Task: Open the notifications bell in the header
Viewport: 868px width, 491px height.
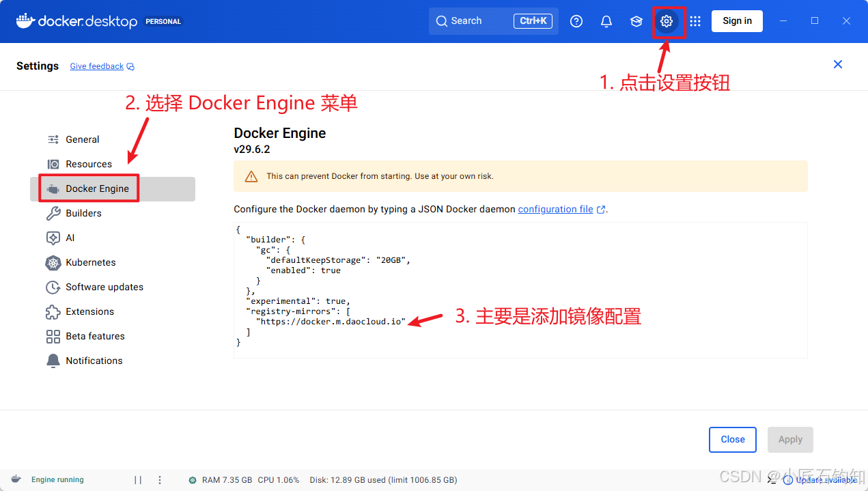Action: [x=606, y=21]
